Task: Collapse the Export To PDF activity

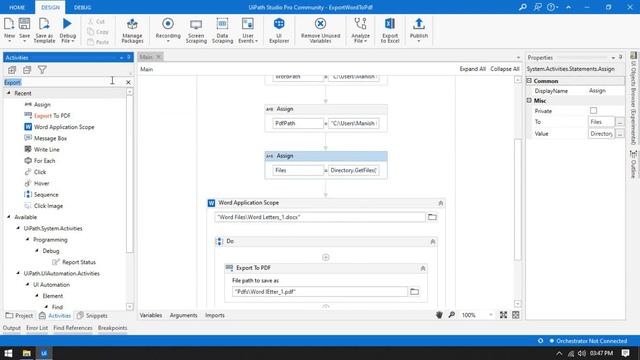Action: pos(423,268)
